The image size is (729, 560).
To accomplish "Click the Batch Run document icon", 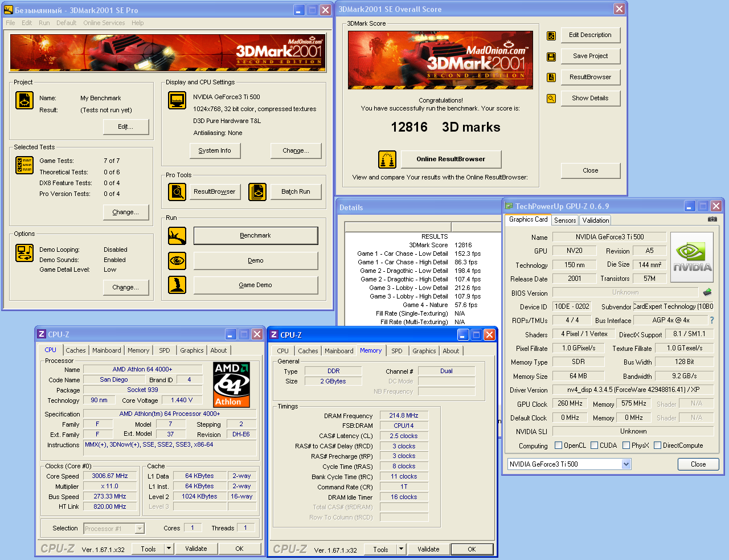I will click(257, 192).
